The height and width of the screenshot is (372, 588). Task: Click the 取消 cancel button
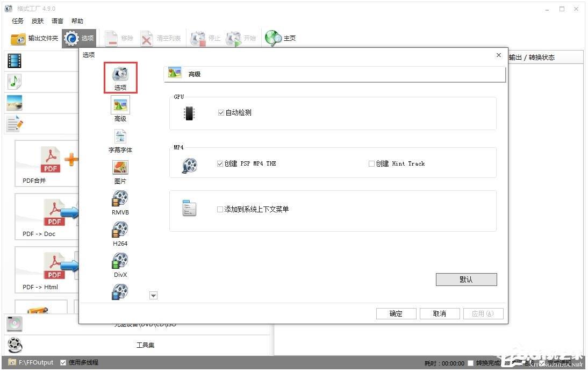click(x=440, y=313)
